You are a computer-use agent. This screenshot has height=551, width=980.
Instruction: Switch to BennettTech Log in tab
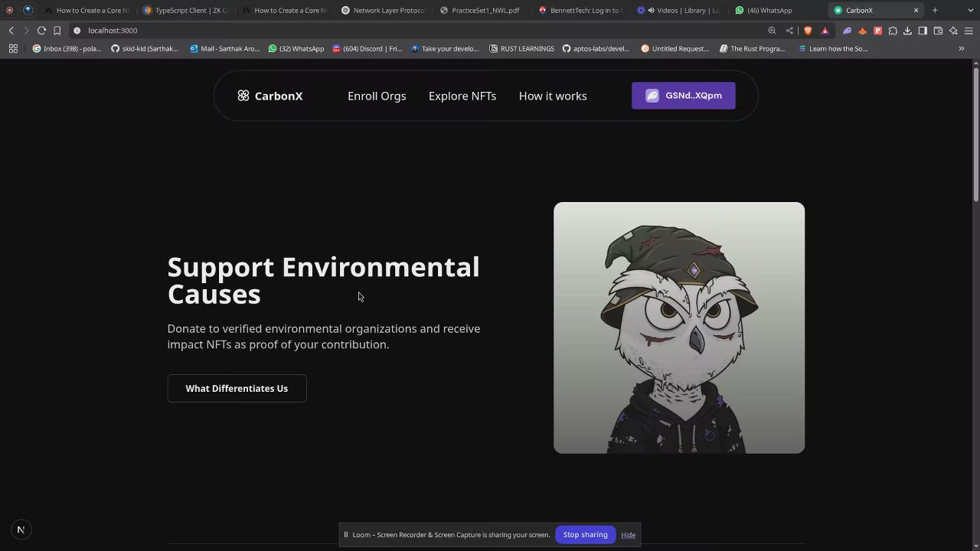click(x=581, y=11)
